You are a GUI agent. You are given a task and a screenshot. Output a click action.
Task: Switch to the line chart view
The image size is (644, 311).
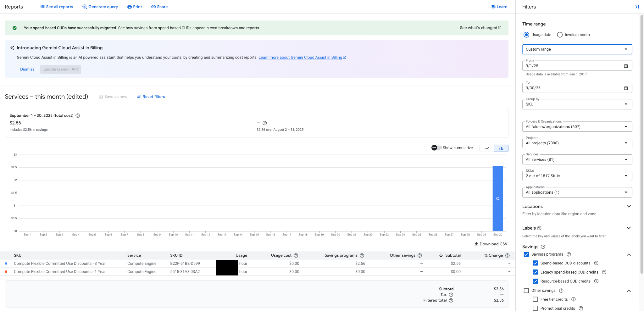(487, 148)
